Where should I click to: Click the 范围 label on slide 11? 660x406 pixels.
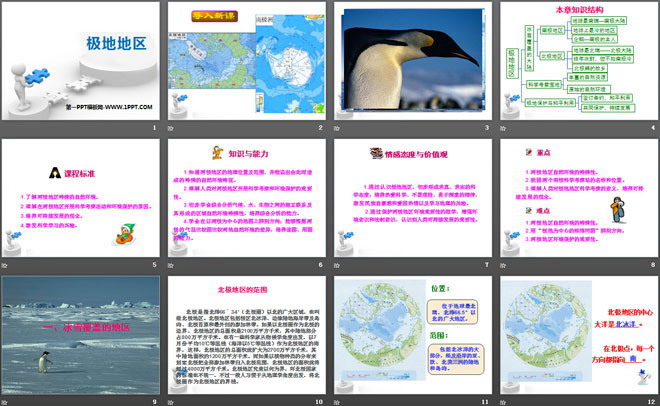point(439,335)
